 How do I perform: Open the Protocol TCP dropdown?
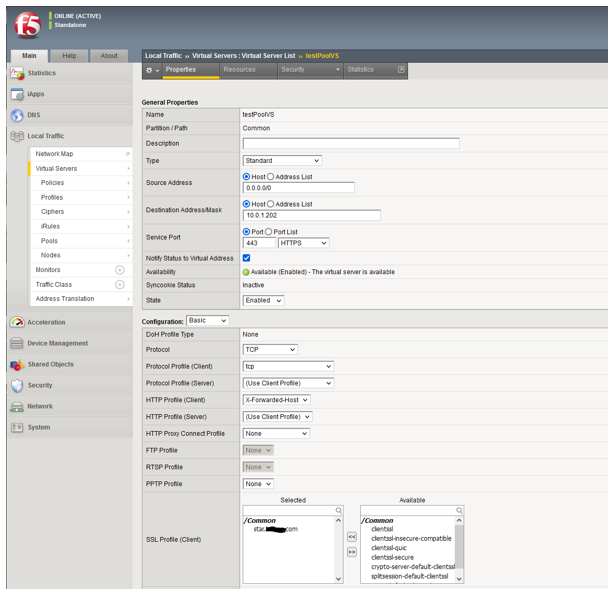coord(270,350)
